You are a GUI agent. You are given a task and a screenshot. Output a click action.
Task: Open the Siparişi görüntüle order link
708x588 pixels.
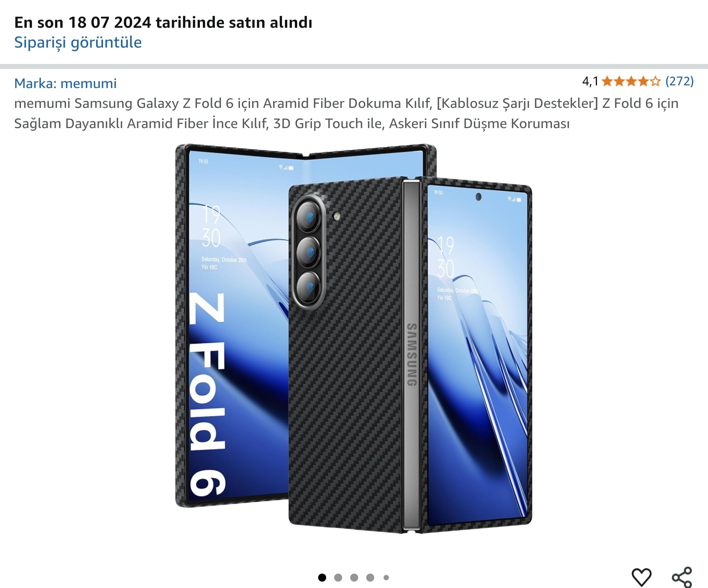(x=78, y=42)
